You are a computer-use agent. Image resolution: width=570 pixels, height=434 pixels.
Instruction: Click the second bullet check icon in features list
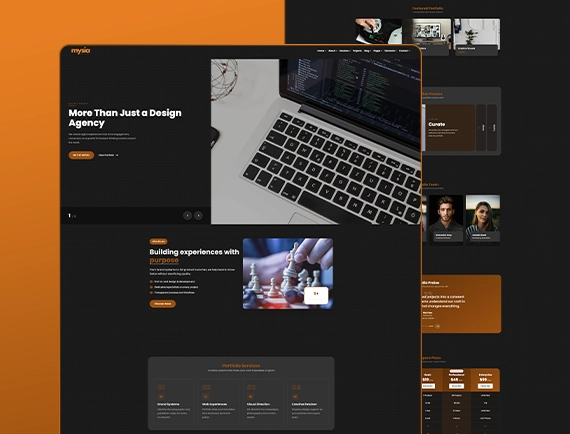(x=151, y=287)
